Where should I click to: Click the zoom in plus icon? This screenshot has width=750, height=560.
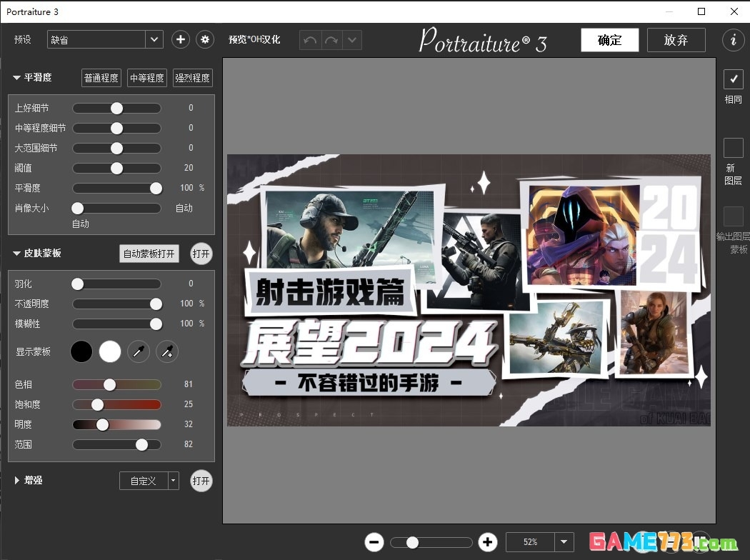[x=488, y=542]
